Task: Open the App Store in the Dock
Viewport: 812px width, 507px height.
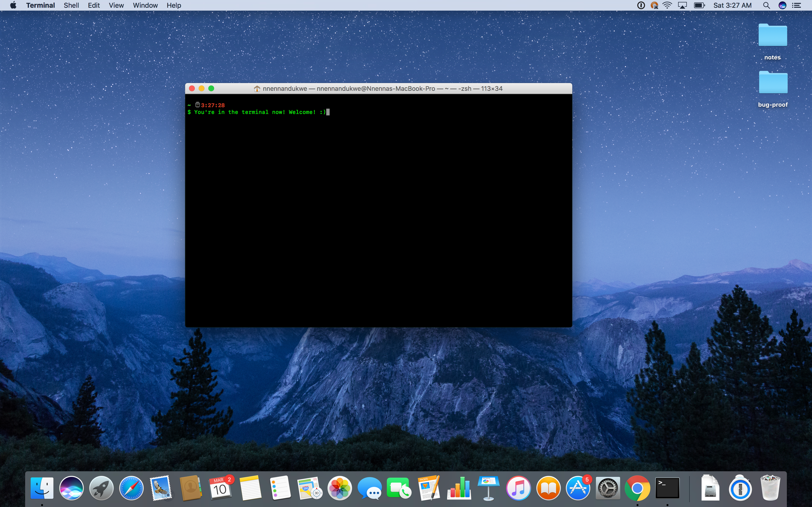Action: click(578, 488)
